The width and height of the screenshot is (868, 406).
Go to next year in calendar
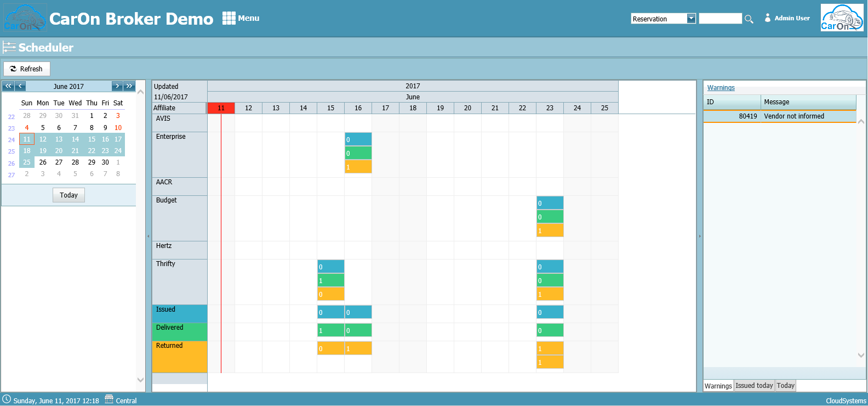129,86
